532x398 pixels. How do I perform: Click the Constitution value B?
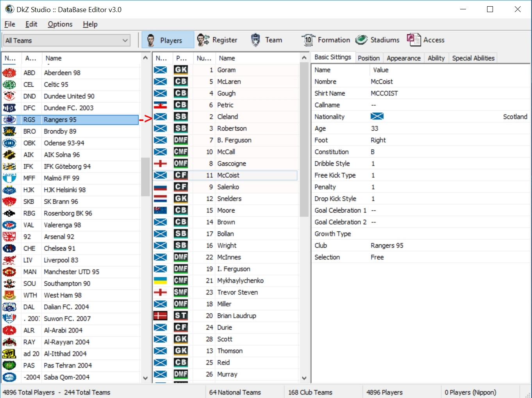tap(373, 152)
